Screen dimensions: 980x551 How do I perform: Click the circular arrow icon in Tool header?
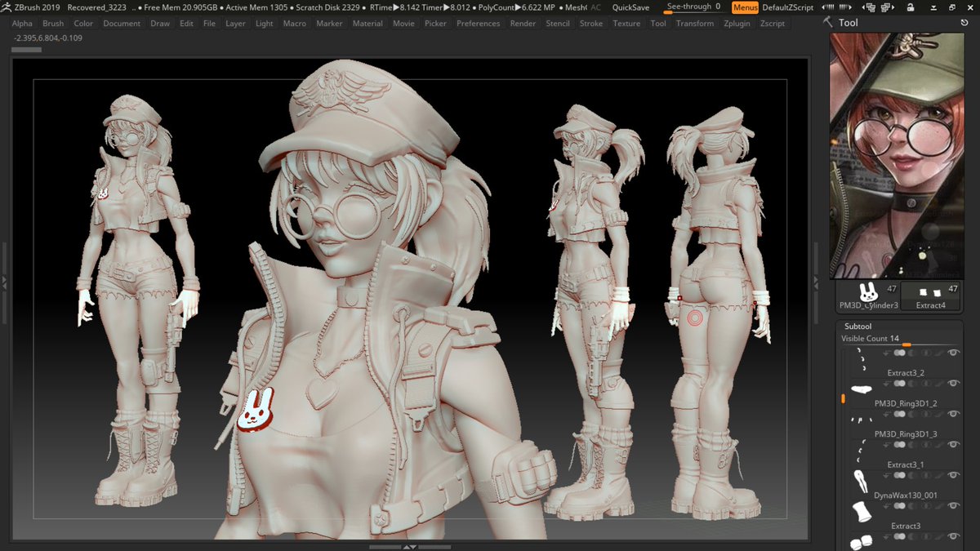coord(964,23)
